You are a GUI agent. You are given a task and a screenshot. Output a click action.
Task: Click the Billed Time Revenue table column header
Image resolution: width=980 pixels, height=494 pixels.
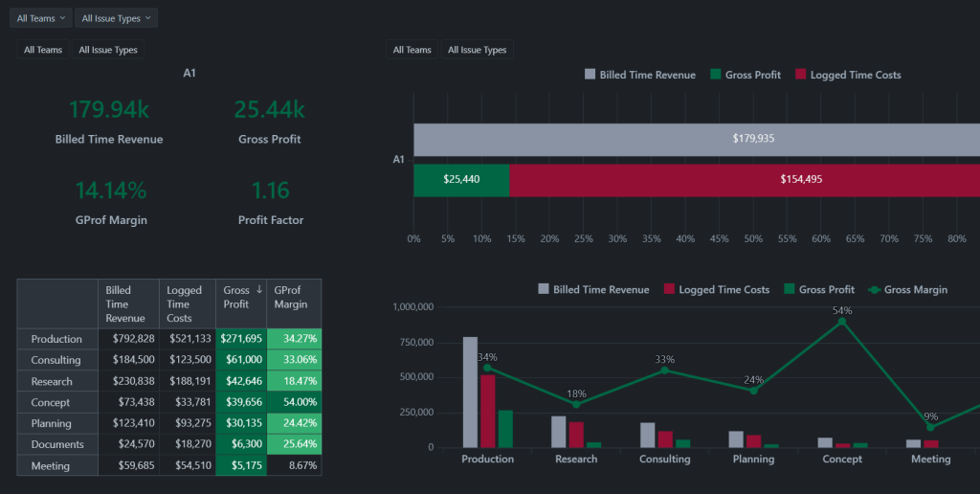127,303
